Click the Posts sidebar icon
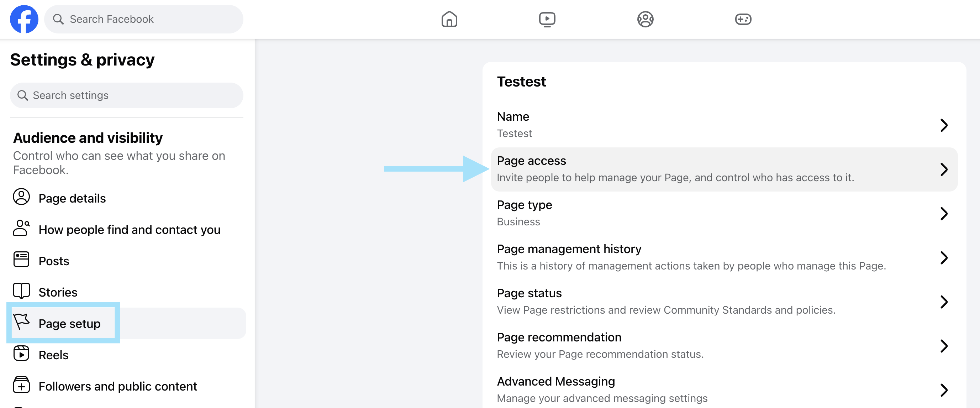 (21, 260)
